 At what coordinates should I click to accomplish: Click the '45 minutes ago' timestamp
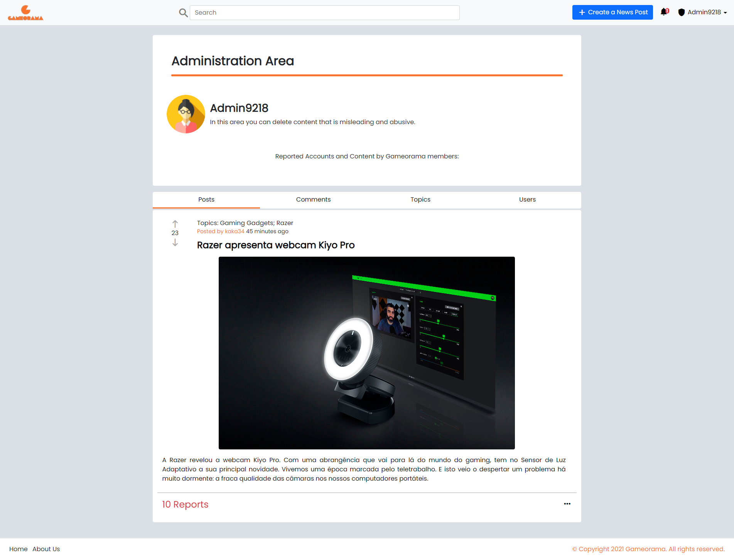click(x=267, y=231)
